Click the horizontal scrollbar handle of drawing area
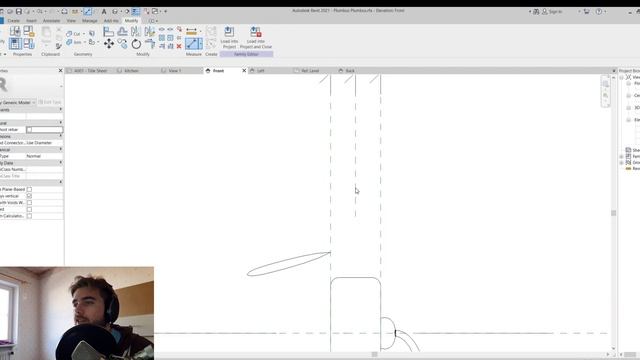 374,354
